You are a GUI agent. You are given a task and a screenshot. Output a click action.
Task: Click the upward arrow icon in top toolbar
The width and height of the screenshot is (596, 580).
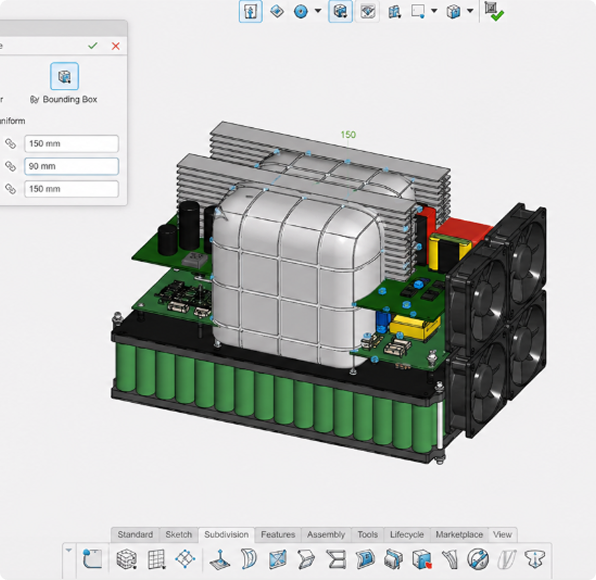[x=250, y=11]
